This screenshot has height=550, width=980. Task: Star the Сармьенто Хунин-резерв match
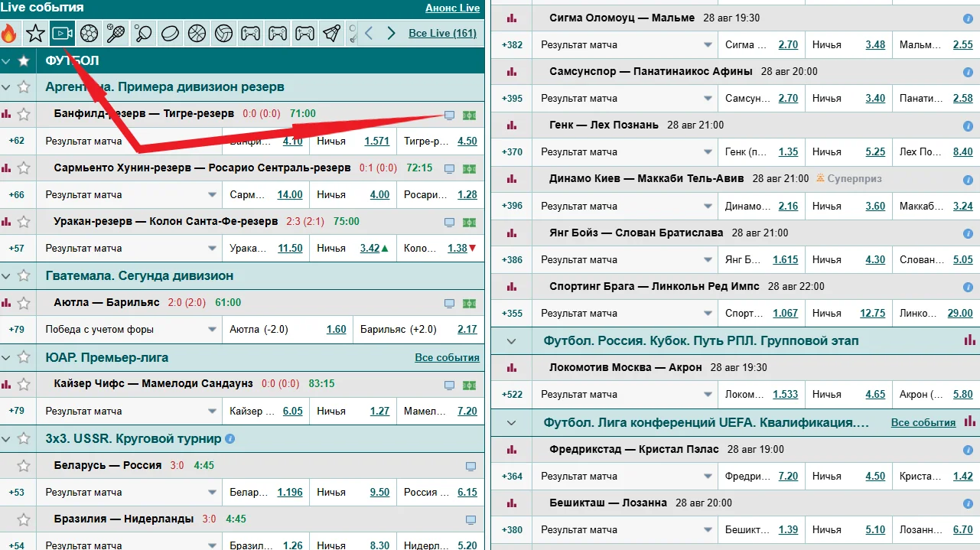[24, 168]
